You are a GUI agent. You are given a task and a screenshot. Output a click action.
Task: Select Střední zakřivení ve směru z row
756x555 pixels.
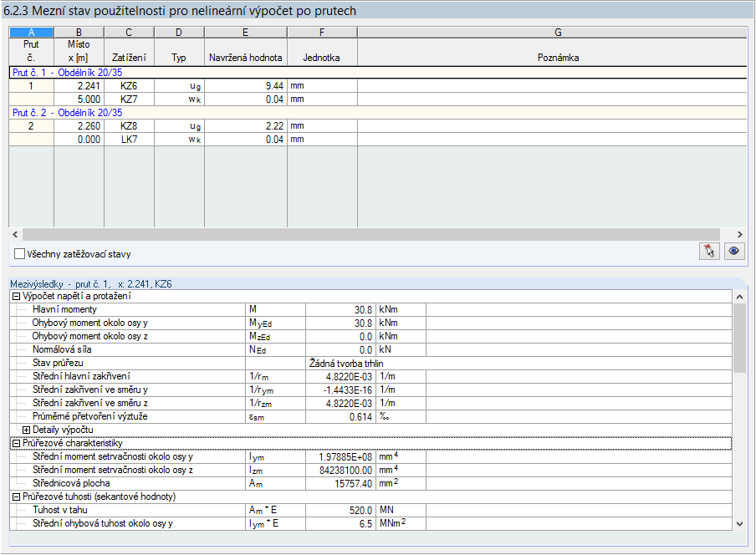pos(370,403)
